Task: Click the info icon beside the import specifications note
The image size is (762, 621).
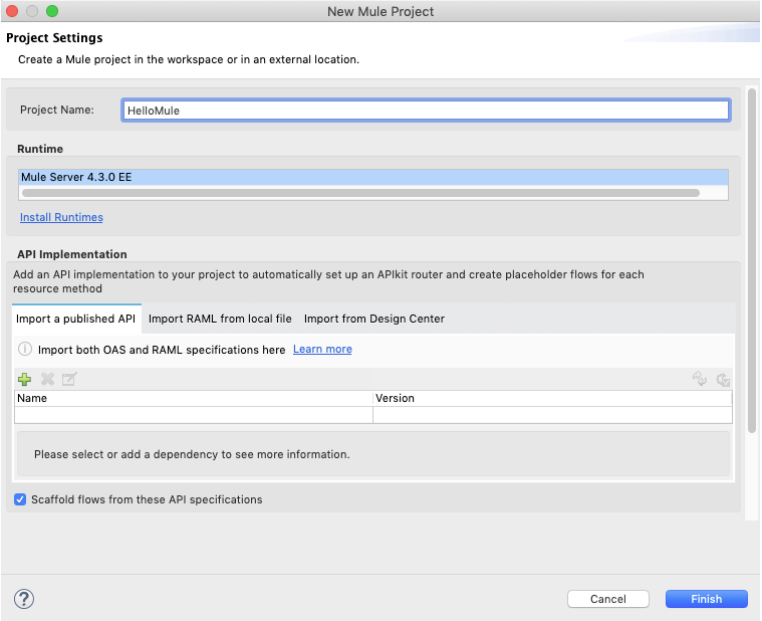Action: (x=25, y=349)
